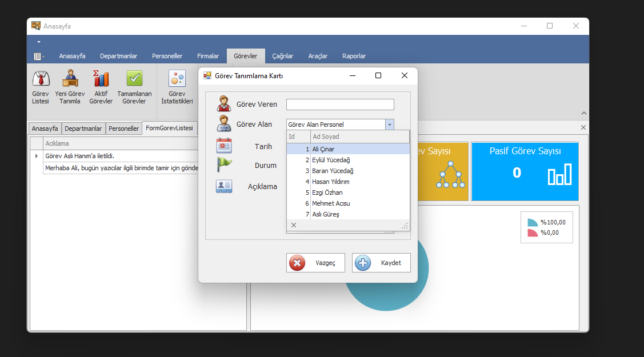Click the red %0,00 legend swatch

[x=533, y=232]
